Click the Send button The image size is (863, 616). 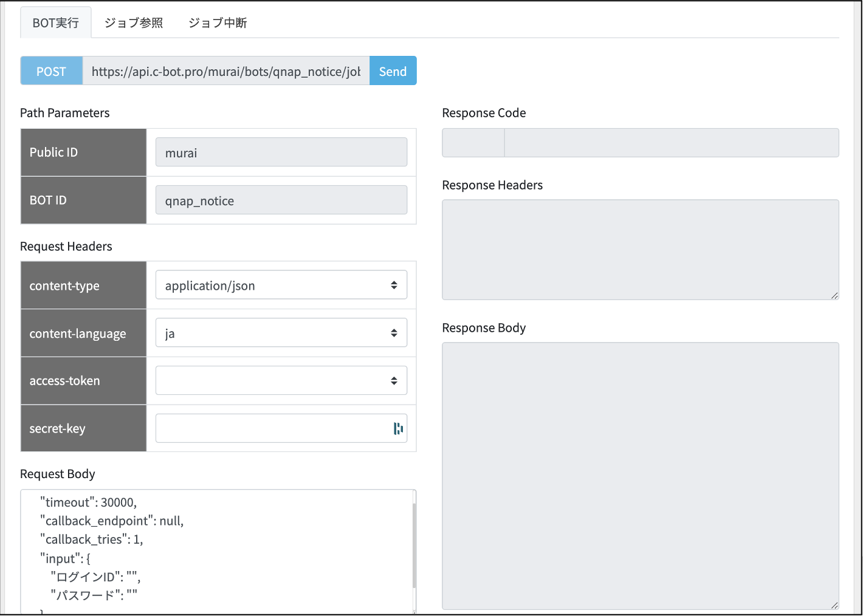[x=393, y=71]
